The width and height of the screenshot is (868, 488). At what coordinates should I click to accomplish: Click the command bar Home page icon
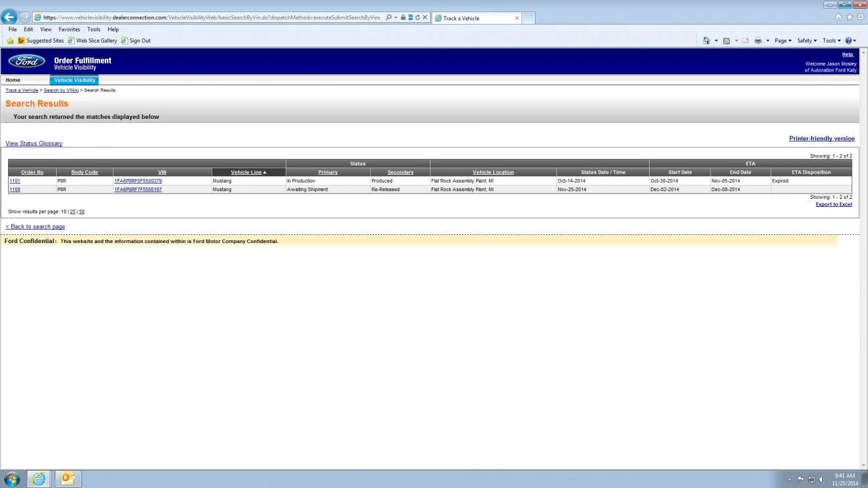pyautogui.click(x=706, y=41)
